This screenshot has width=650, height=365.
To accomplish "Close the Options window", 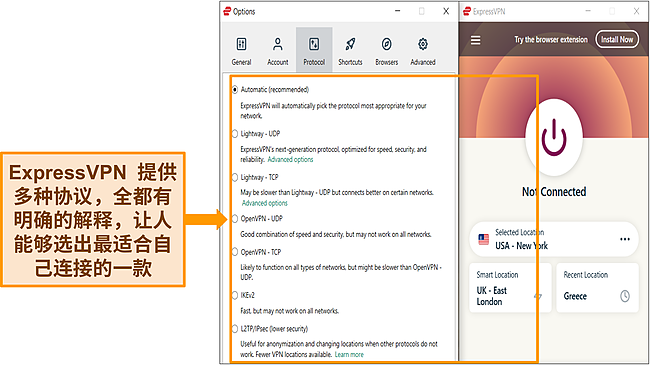I will click(x=446, y=11).
